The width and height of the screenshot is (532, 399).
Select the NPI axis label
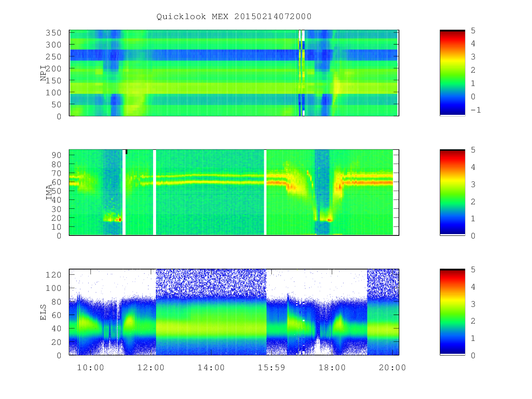[x=43, y=73]
